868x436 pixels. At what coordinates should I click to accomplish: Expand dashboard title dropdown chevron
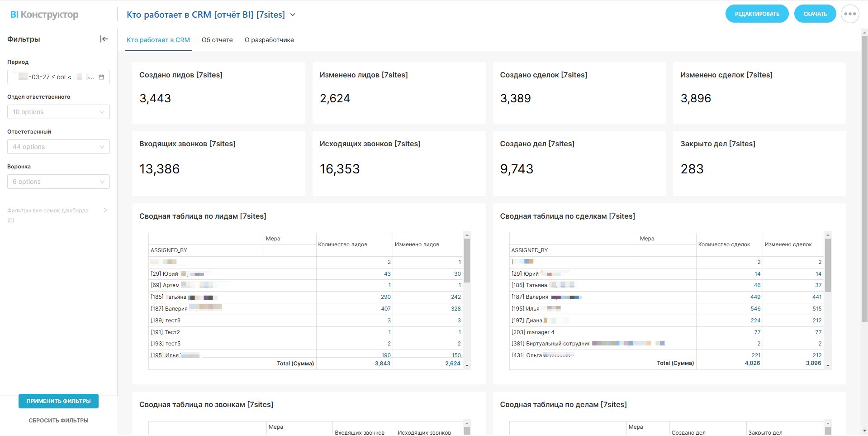(x=293, y=15)
